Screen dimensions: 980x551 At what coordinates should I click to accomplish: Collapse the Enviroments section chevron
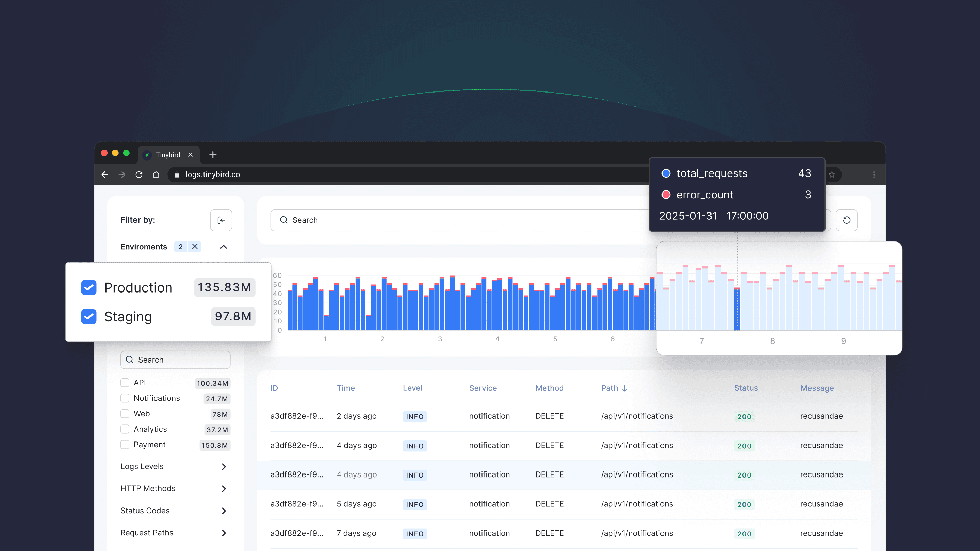pos(224,247)
